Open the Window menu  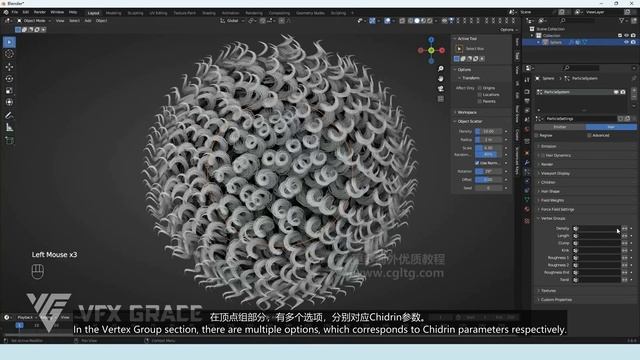tap(57, 13)
